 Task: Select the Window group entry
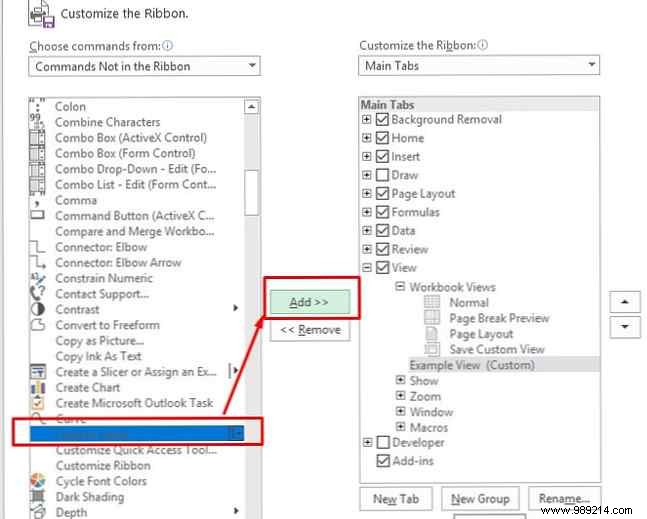431,412
